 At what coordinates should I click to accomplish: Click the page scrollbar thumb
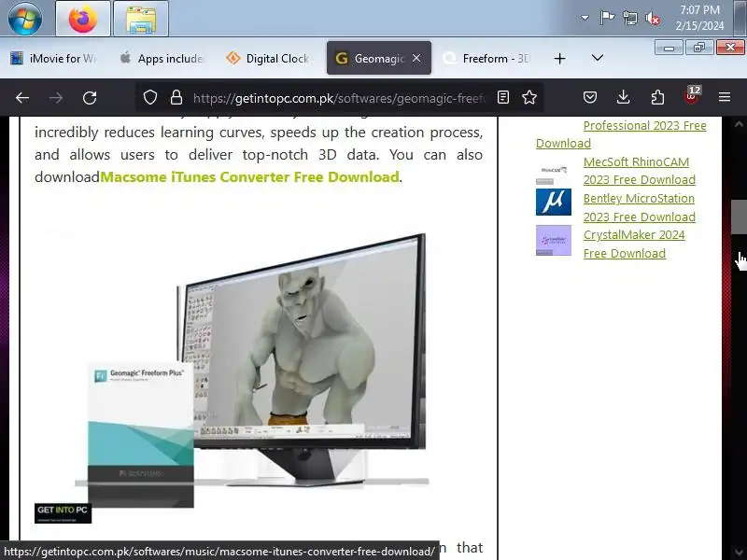[739, 217]
